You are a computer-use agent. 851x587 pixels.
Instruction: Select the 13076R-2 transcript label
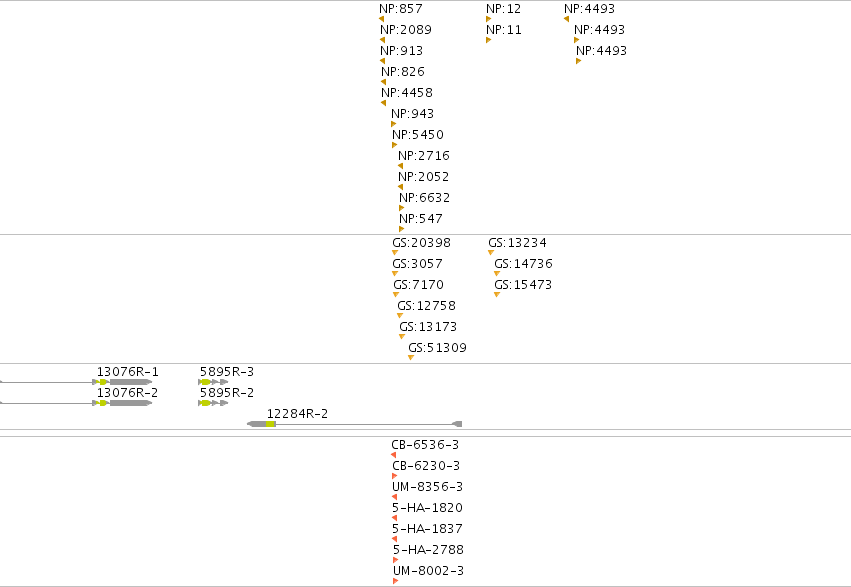pyautogui.click(x=128, y=393)
